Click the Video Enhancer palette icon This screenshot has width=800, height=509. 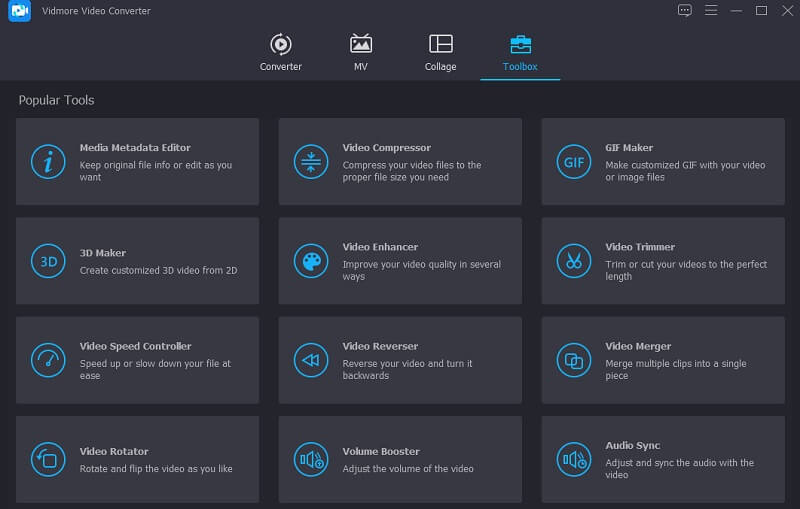(x=310, y=261)
